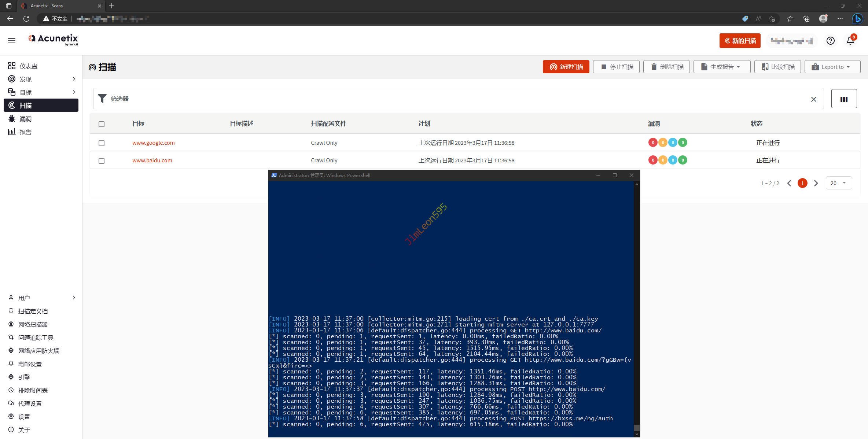Open the hamburger navigation menu
Screen dimensions: 868x439
click(12, 41)
